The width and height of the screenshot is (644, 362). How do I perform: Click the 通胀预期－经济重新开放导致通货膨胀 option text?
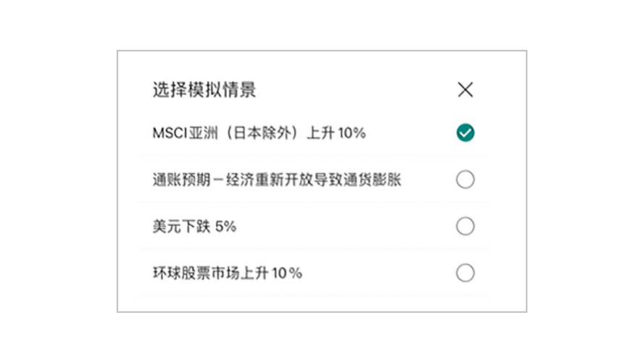[277, 180]
